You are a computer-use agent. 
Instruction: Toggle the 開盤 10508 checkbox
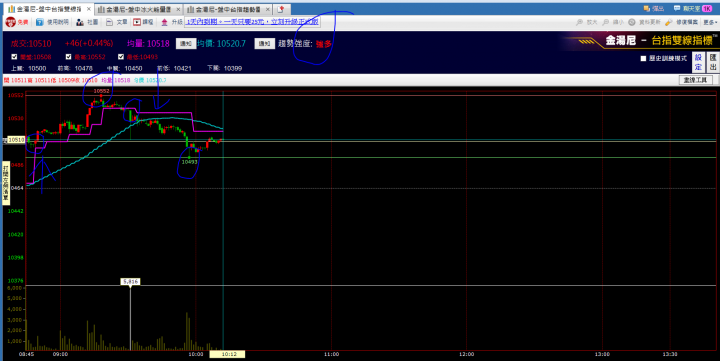(x=14, y=57)
